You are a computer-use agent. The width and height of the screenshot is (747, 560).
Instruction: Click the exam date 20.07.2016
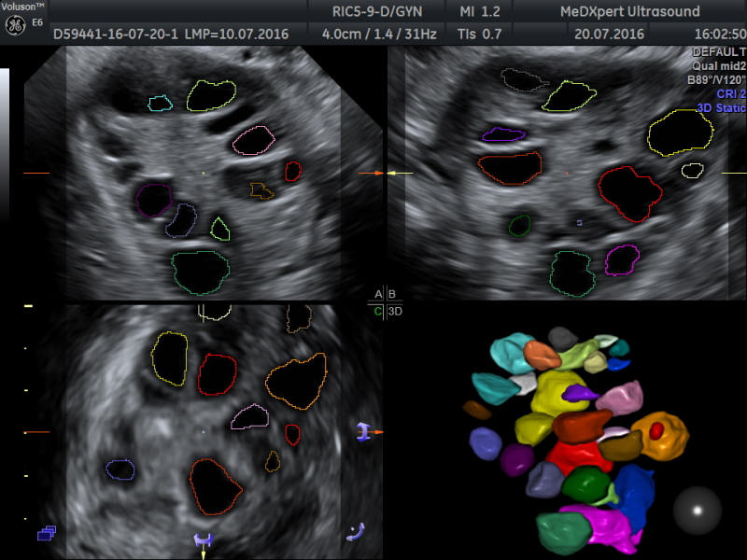point(609,34)
